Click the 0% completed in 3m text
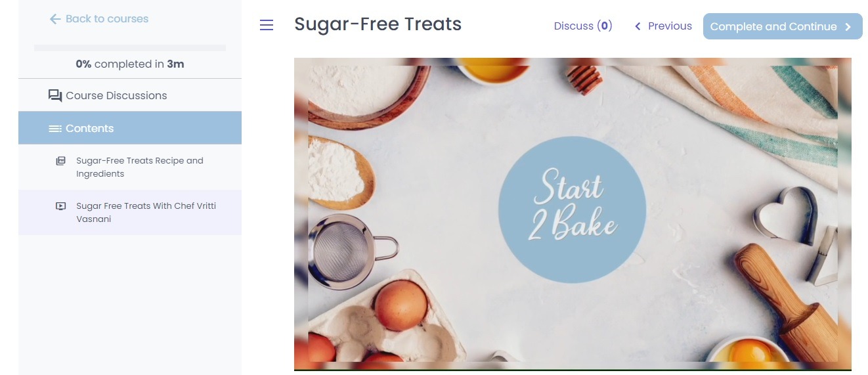 (130, 64)
